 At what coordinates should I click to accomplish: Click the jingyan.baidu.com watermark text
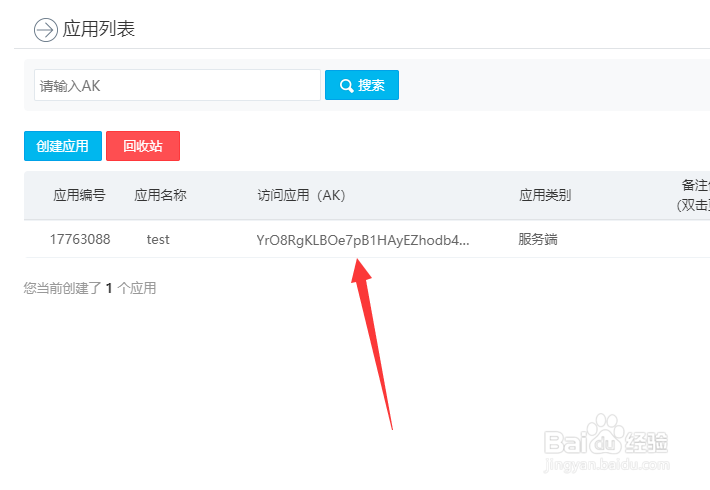(606, 465)
